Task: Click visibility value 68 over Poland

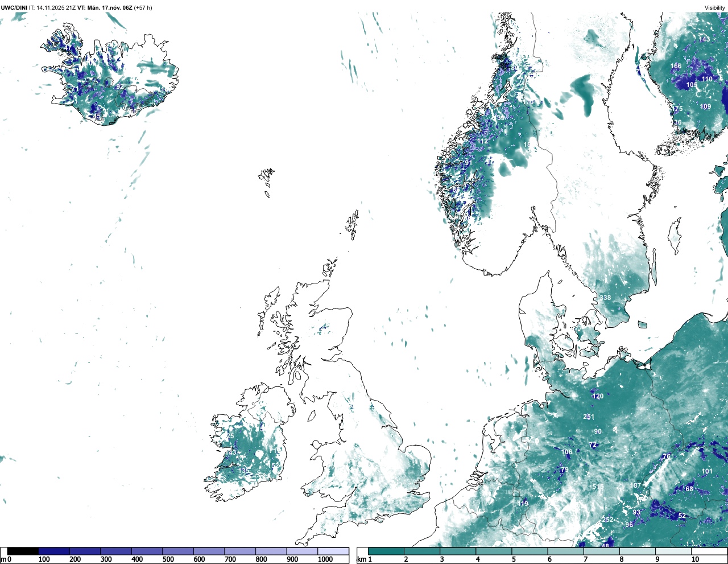Action: pos(689,489)
